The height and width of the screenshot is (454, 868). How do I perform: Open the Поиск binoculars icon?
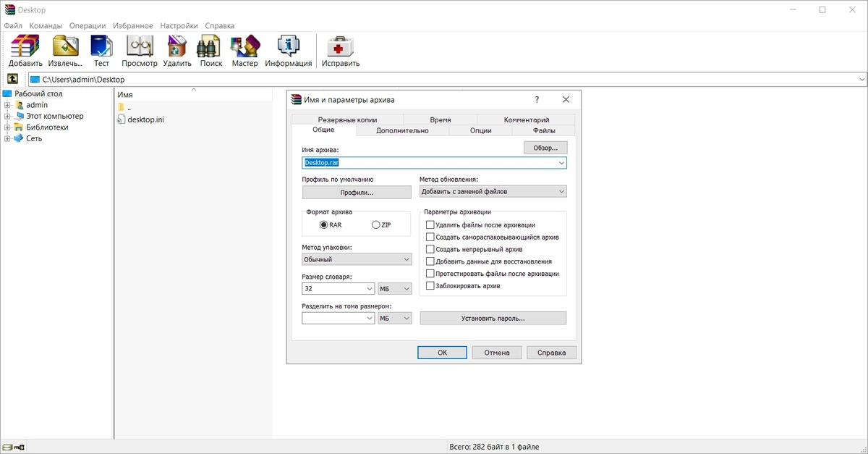210,46
